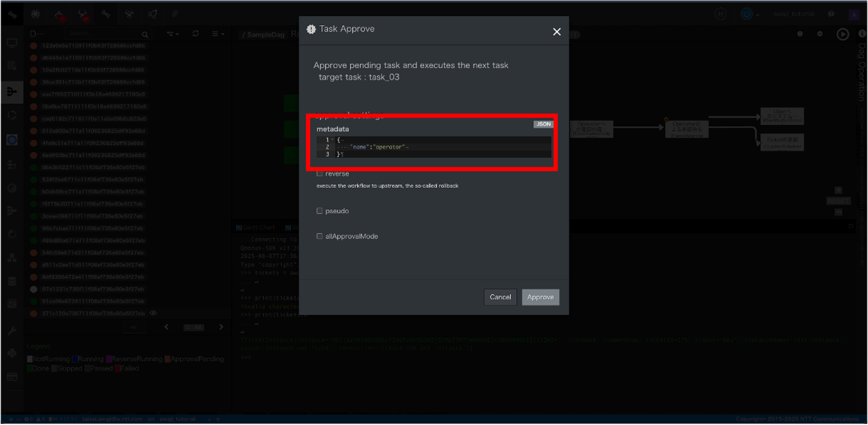Expand the graph filter dropdown near search
This screenshot has width=868, height=425.
click(x=172, y=34)
